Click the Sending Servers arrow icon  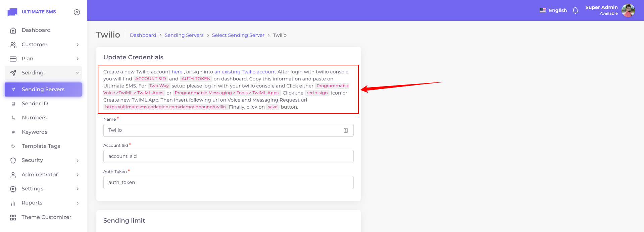pos(13,90)
